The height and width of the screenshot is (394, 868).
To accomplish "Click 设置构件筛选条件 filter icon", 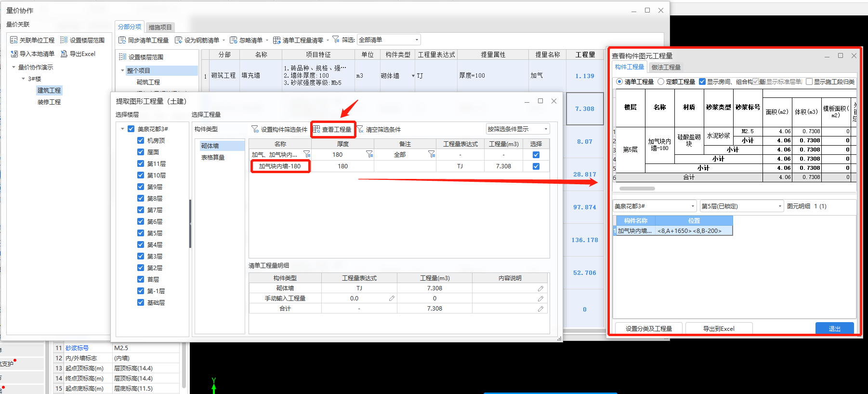I will (255, 129).
